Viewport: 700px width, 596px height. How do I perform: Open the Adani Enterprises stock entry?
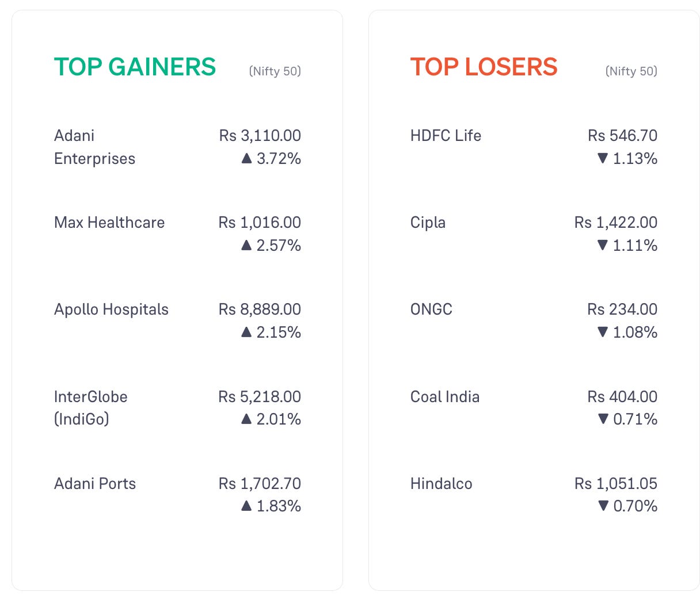(x=94, y=147)
